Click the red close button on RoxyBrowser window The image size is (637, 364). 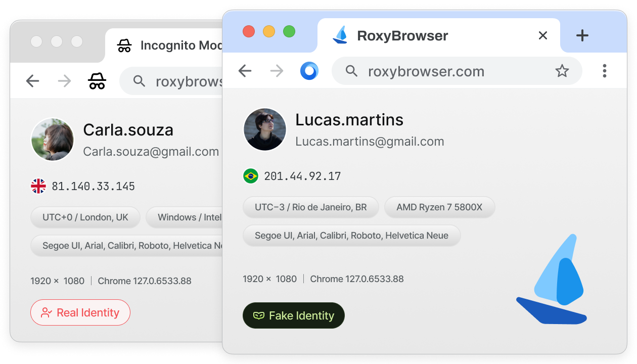click(249, 31)
